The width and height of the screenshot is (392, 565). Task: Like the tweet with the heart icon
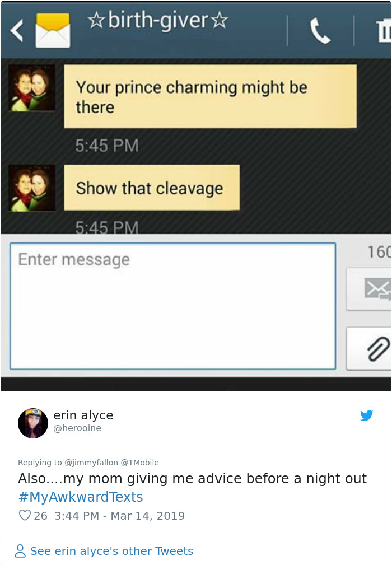(x=25, y=515)
